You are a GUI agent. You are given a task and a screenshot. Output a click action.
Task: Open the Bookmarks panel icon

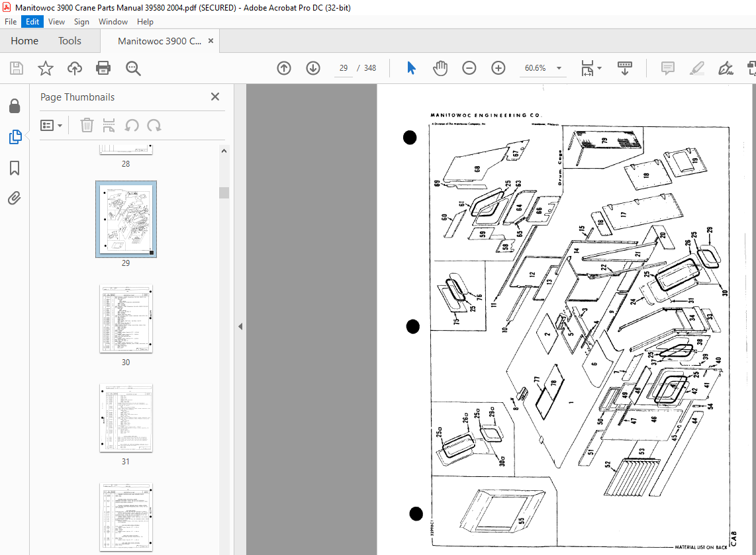15,168
